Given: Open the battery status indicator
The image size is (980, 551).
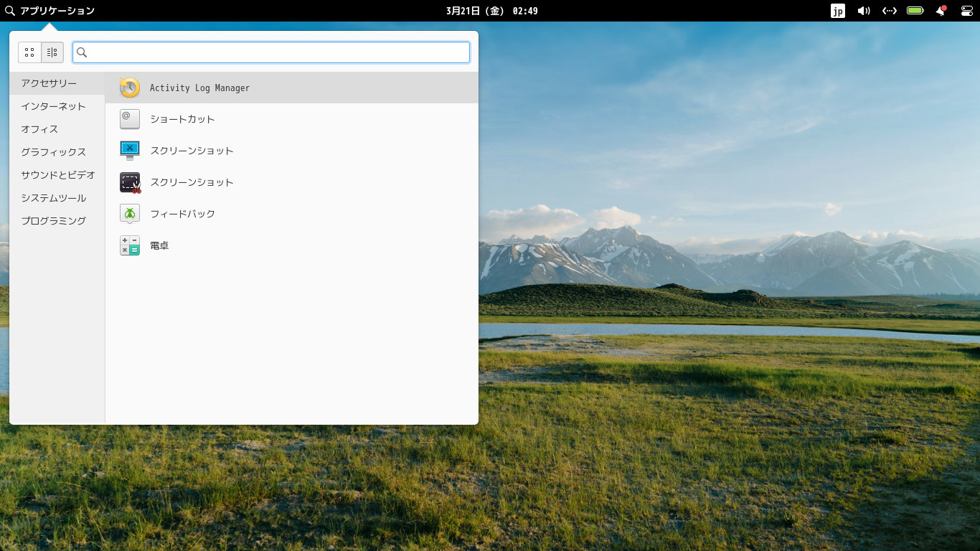Looking at the screenshot, I should [915, 11].
